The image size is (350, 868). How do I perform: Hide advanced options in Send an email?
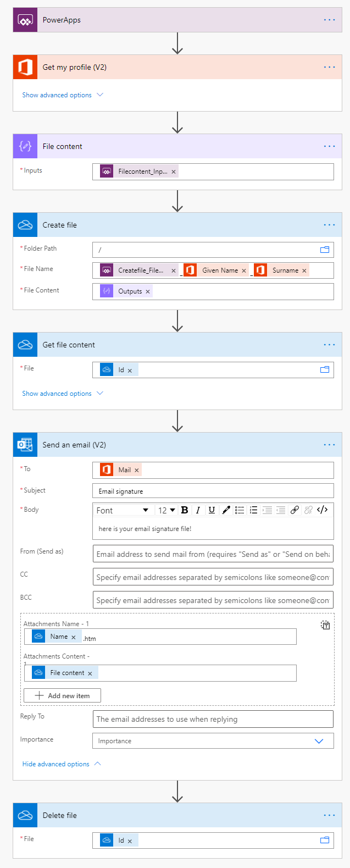tap(62, 764)
